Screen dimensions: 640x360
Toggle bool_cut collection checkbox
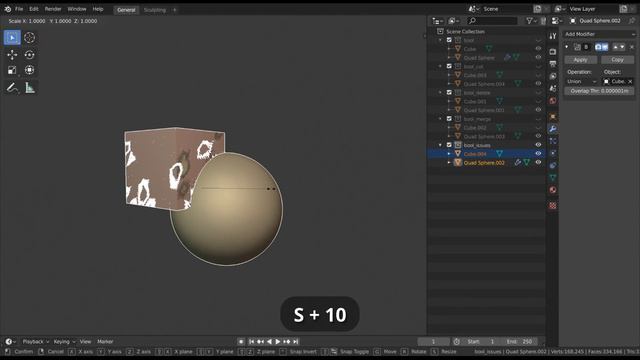coord(449,66)
